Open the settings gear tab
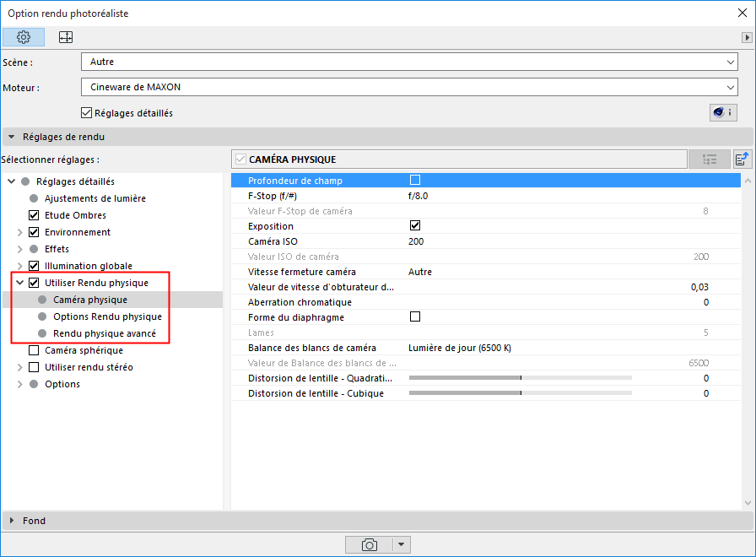Image resolution: width=756 pixels, height=557 pixels. tap(24, 37)
